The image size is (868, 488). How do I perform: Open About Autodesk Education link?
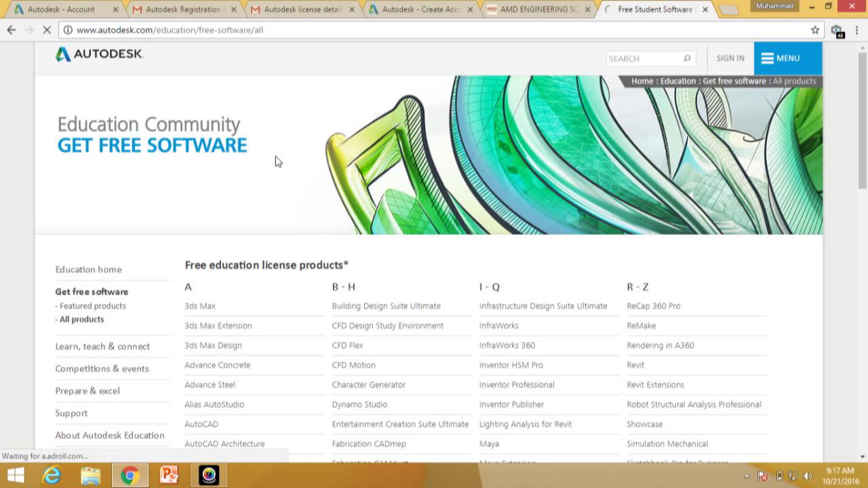[110, 436]
